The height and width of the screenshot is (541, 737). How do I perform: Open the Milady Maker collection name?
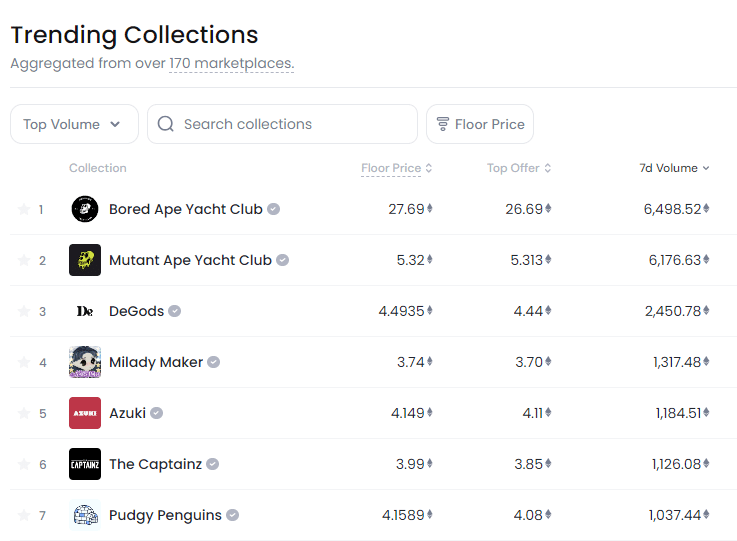156,362
